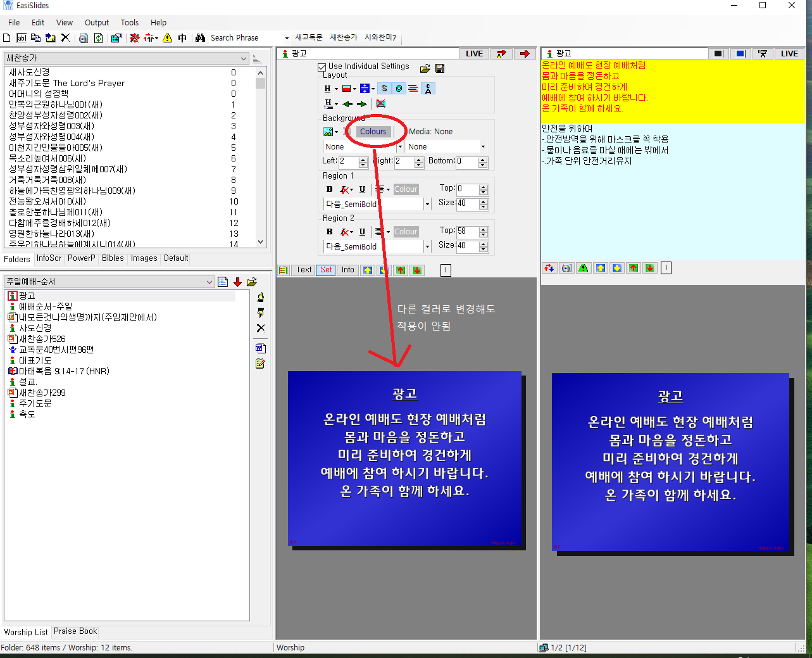The height and width of the screenshot is (658, 812).
Task: Click the blue preview slide thumbnail in middle panel
Action: (x=404, y=458)
